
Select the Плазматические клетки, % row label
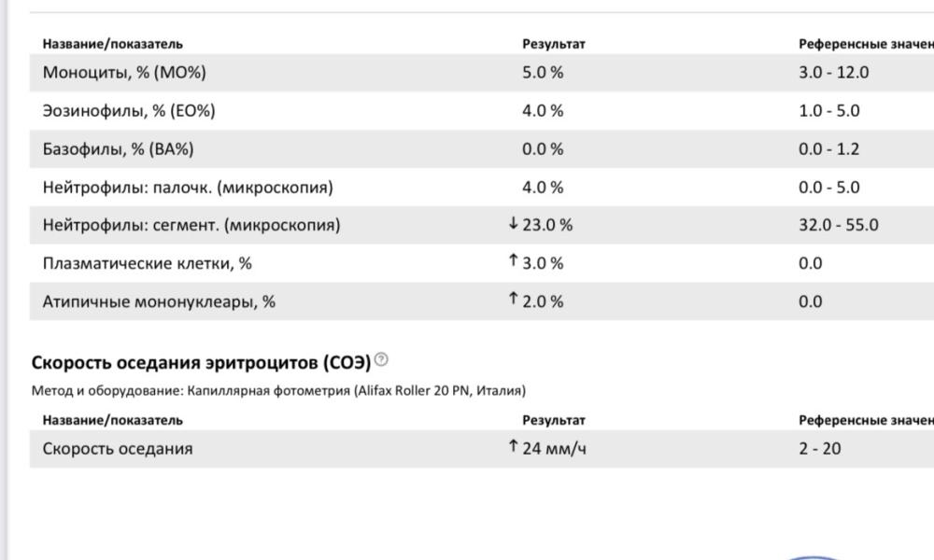(x=148, y=263)
